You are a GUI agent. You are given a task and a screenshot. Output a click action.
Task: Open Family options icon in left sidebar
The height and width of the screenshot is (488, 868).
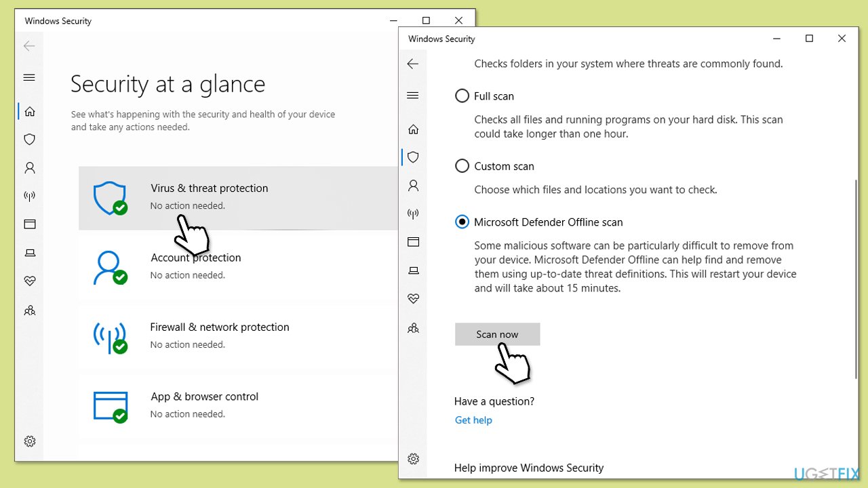tap(29, 310)
